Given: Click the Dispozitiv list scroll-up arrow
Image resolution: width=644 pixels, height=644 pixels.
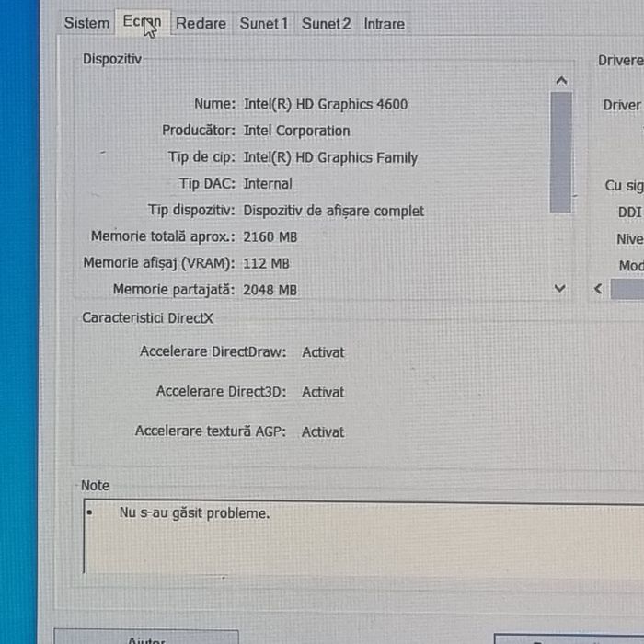Looking at the screenshot, I should pos(561,81).
